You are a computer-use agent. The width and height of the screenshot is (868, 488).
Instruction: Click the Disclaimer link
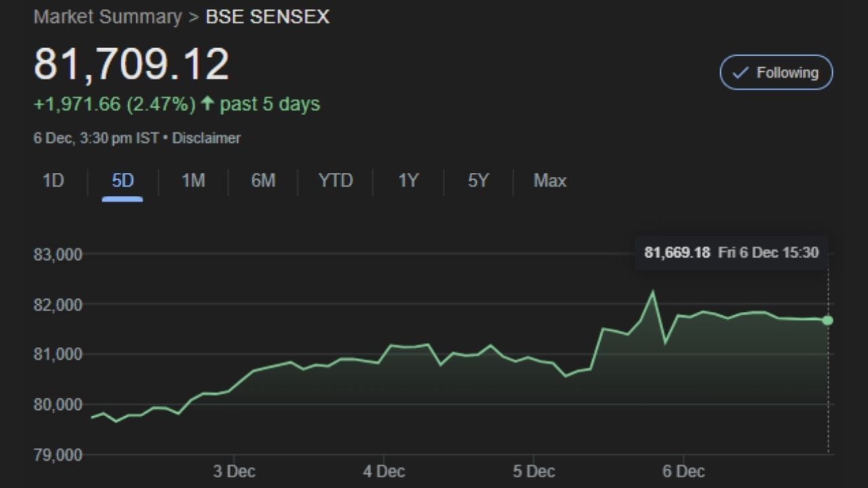click(x=206, y=138)
